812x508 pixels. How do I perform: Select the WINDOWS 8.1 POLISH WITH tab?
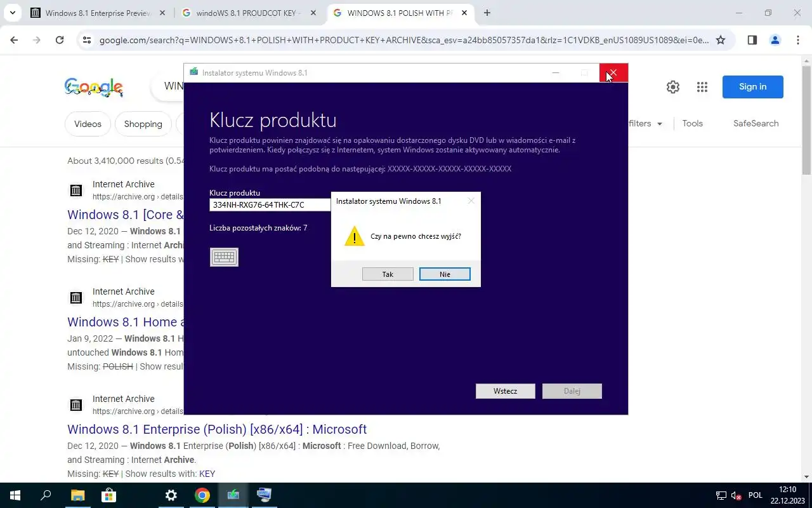[x=400, y=13]
